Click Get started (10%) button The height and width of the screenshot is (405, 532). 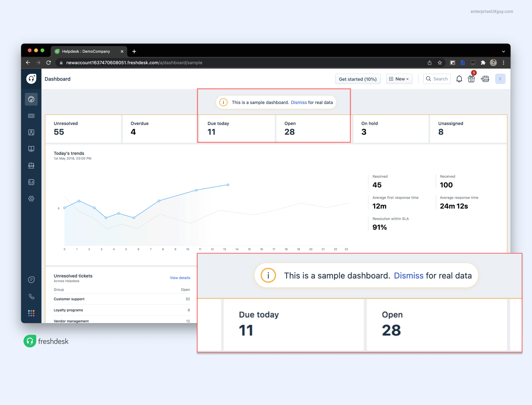pos(358,79)
